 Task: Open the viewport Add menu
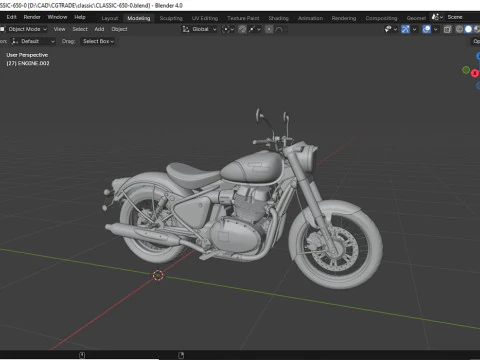point(99,29)
